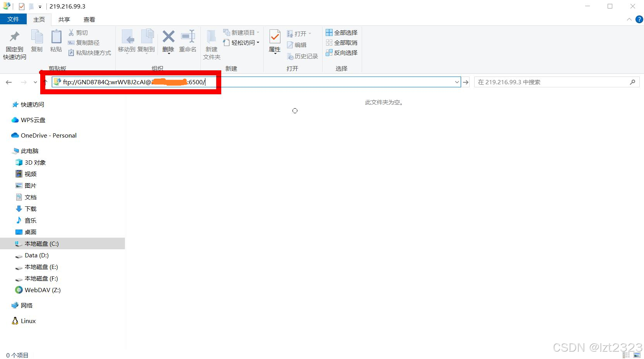Switch to large icons view in status bar
The height and width of the screenshot is (359, 644).
pyautogui.click(x=637, y=355)
